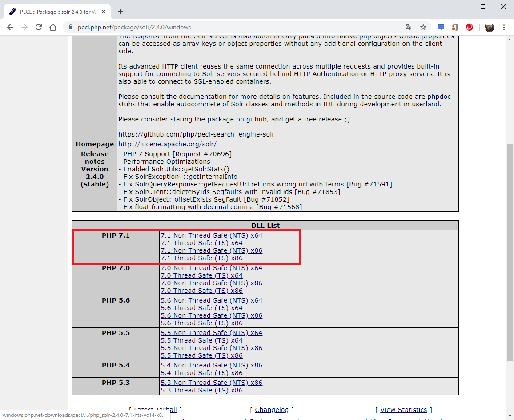Select the github pecl-search_engine-solr URL text

click(197, 134)
